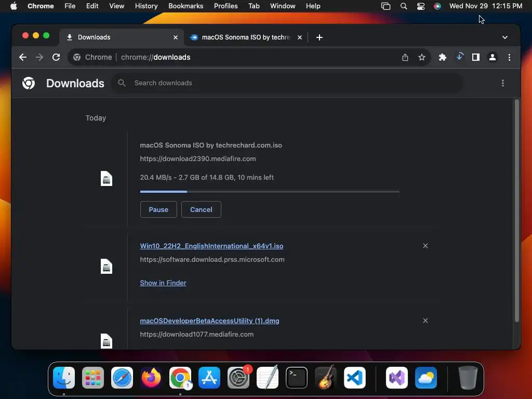Open the Bookmarks menu
The image size is (532, 399).
[x=185, y=6]
